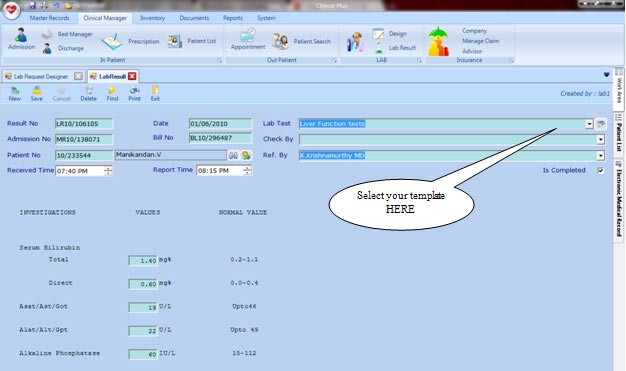The image size is (626, 371).
Task: Click the LAB doctor icon
Action: 355,42
